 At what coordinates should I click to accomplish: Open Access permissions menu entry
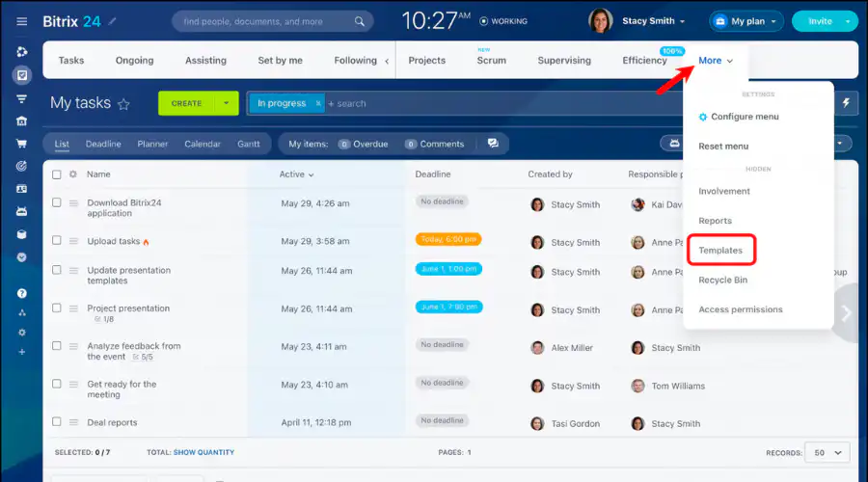[741, 309]
